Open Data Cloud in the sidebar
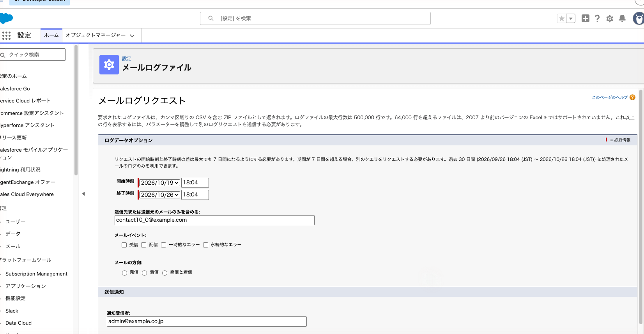 coord(18,323)
